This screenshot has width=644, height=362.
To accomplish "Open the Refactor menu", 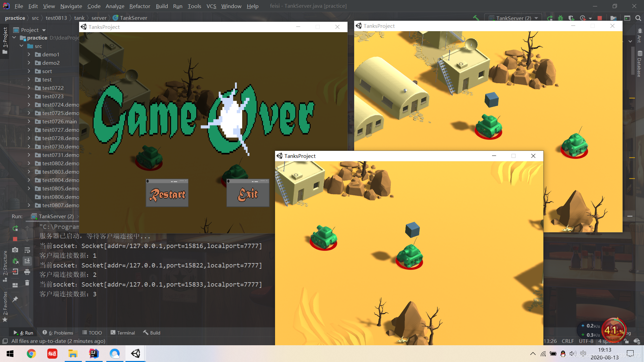I will pos(140,6).
